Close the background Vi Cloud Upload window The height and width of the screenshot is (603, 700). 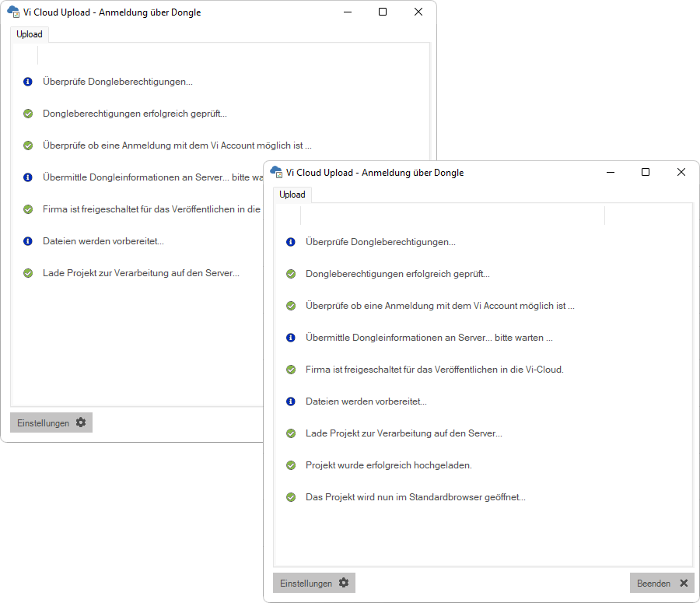[x=418, y=12]
